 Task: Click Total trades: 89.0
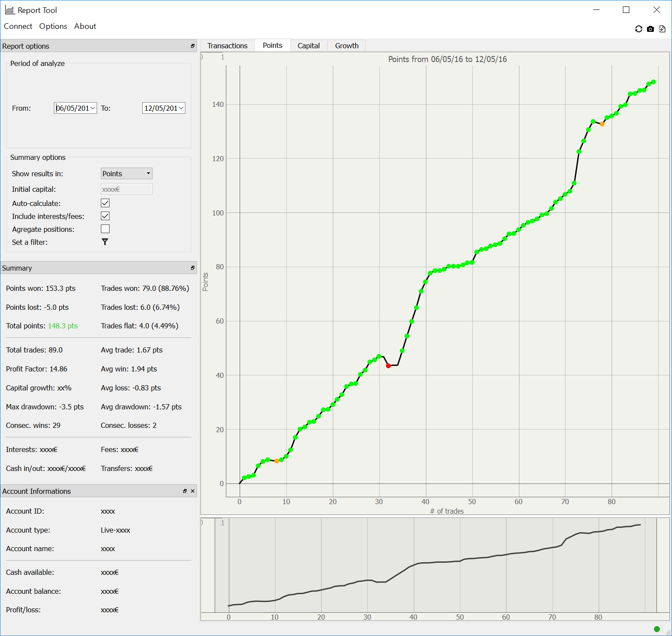tap(34, 350)
